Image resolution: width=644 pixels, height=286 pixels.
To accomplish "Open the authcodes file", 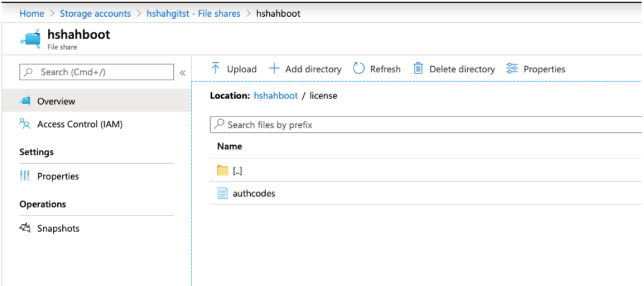I will tap(254, 193).
